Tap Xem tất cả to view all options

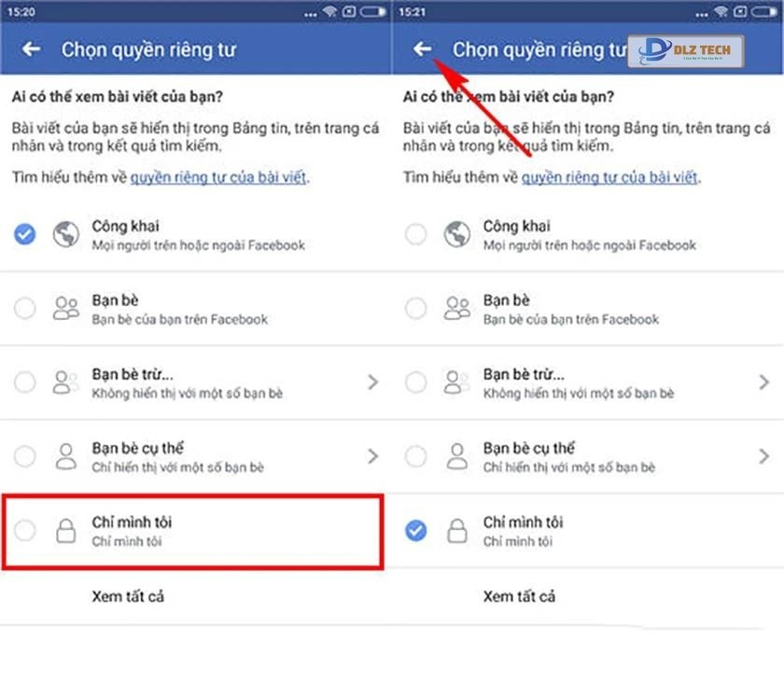(x=129, y=597)
